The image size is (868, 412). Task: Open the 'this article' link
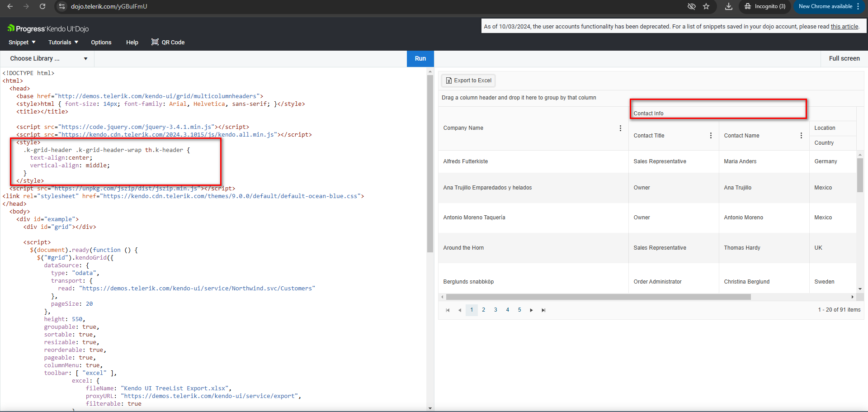click(844, 27)
